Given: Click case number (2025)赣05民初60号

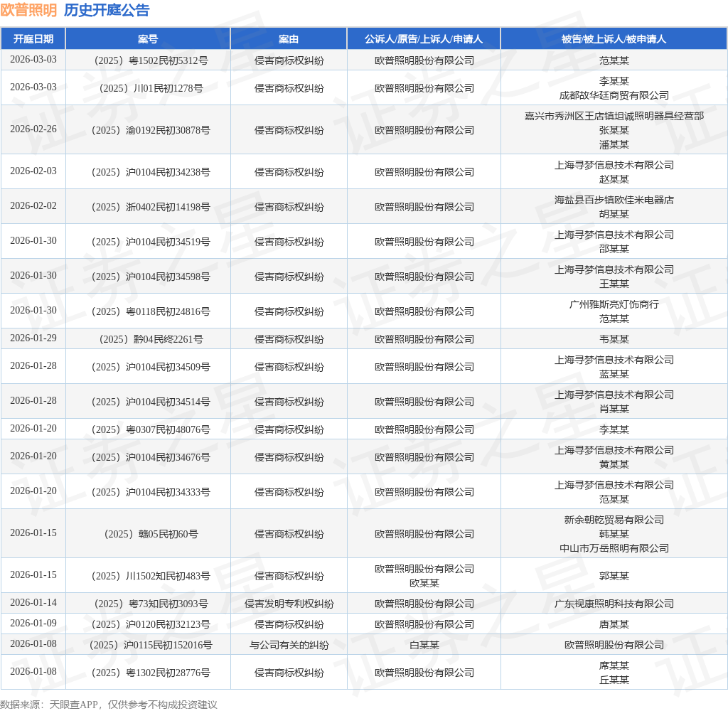Looking at the screenshot, I should pyautogui.click(x=151, y=534).
